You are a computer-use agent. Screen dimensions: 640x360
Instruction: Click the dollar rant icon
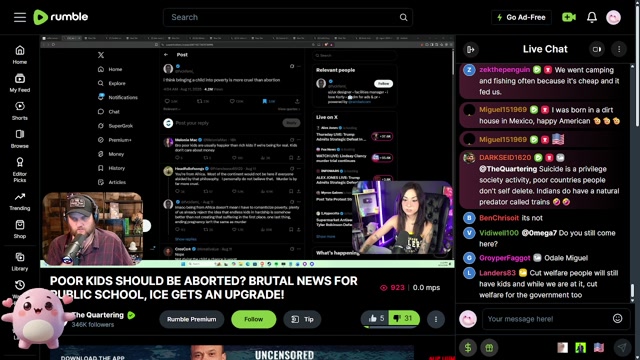(x=468, y=348)
